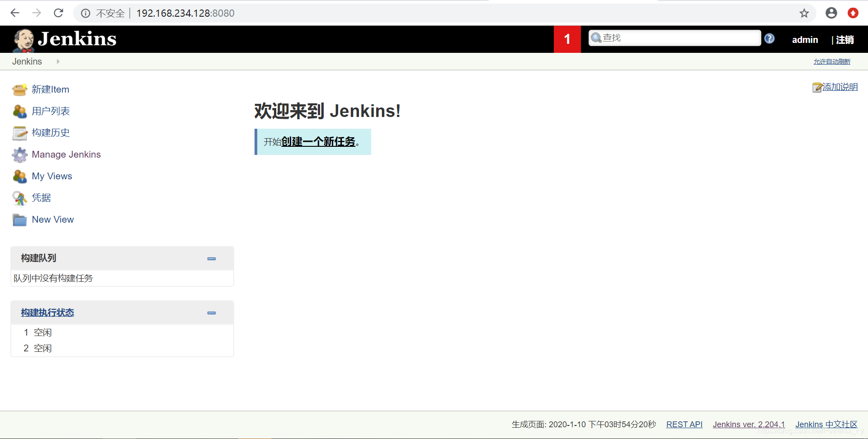The height and width of the screenshot is (439, 868).
Task: Click the browser address bar URL
Action: point(185,14)
